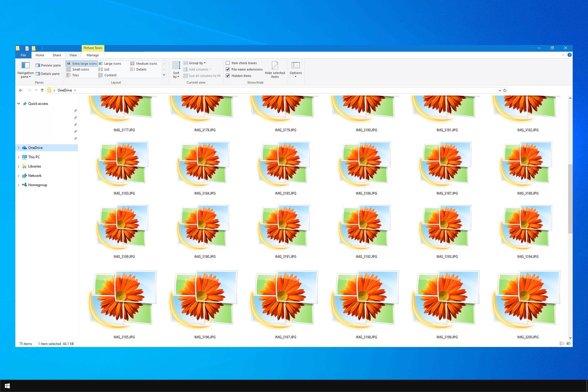Click the scrollbar down arrow
This screenshot has height=392, width=588.
point(570,338)
